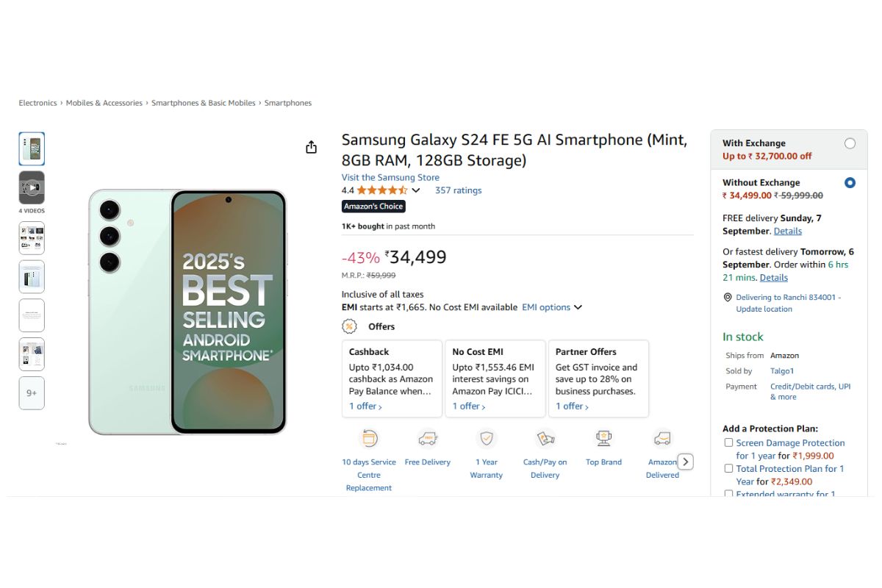Click the Top Brand trophy icon
Screen dimensions: 882x588
[x=603, y=437]
